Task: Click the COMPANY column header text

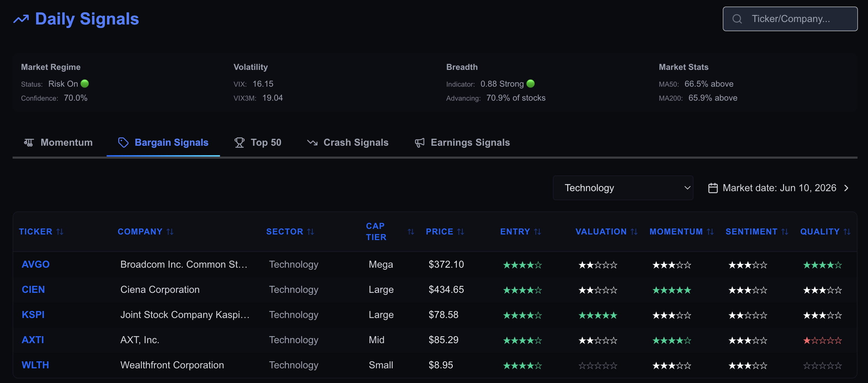Action: [x=140, y=232]
